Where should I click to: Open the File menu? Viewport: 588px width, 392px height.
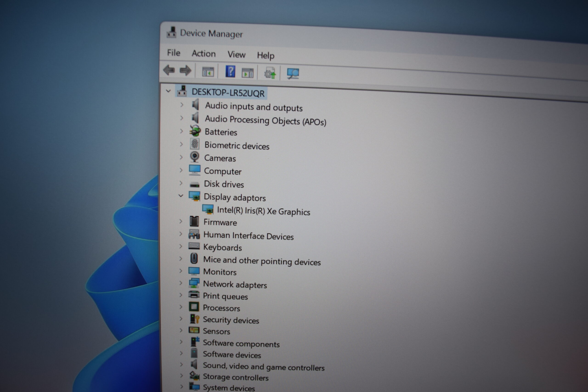[173, 53]
